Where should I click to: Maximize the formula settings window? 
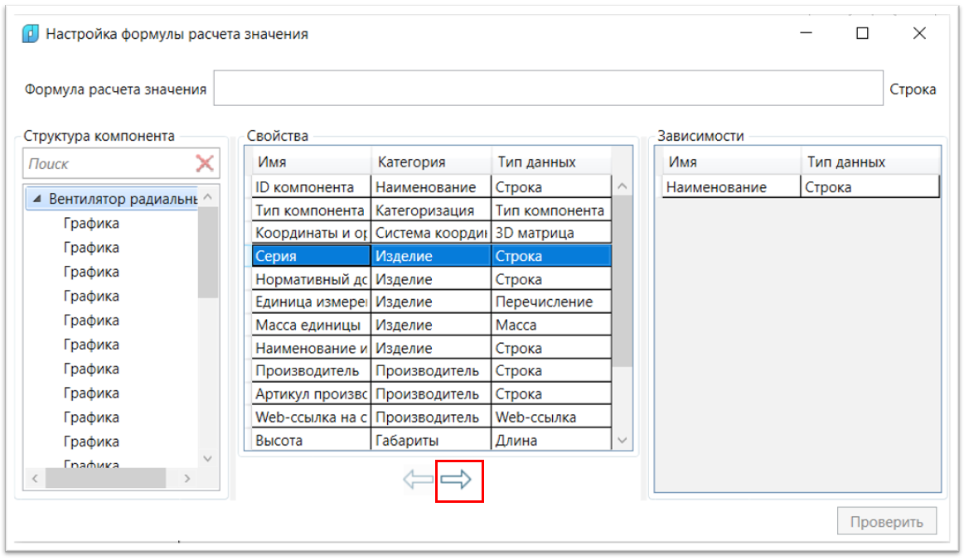[x=862, y=34]
